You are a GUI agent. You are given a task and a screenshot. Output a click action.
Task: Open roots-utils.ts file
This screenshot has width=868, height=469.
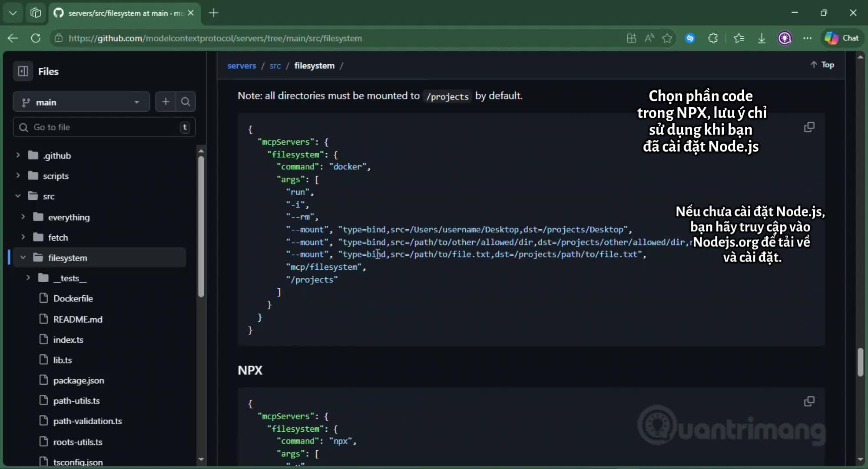(x=78, y=442)
